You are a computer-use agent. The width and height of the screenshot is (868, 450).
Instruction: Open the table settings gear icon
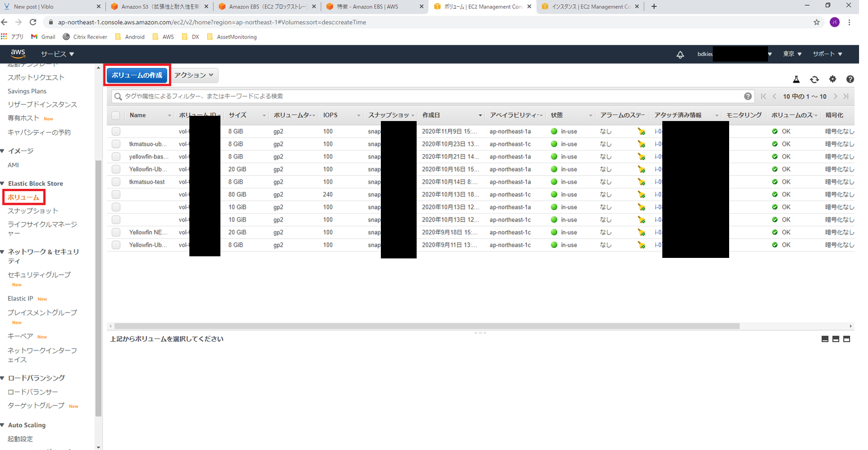pyautogui.click(x=832, y=79)
